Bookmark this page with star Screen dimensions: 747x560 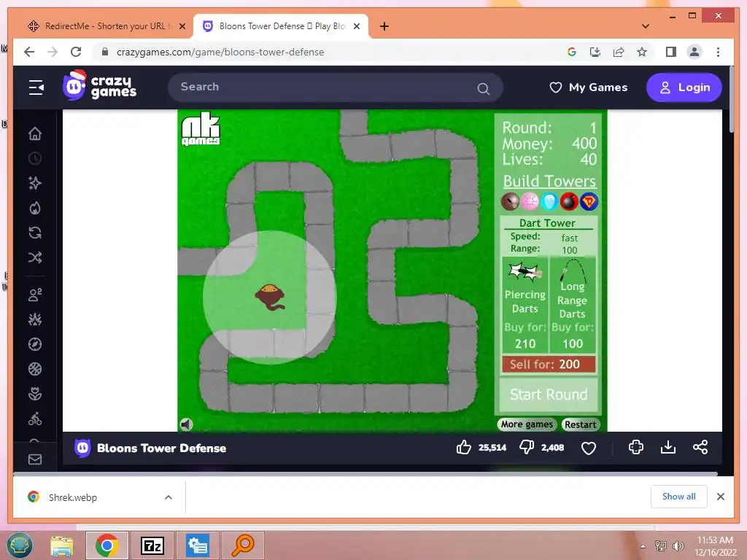[x=642, y=52]
